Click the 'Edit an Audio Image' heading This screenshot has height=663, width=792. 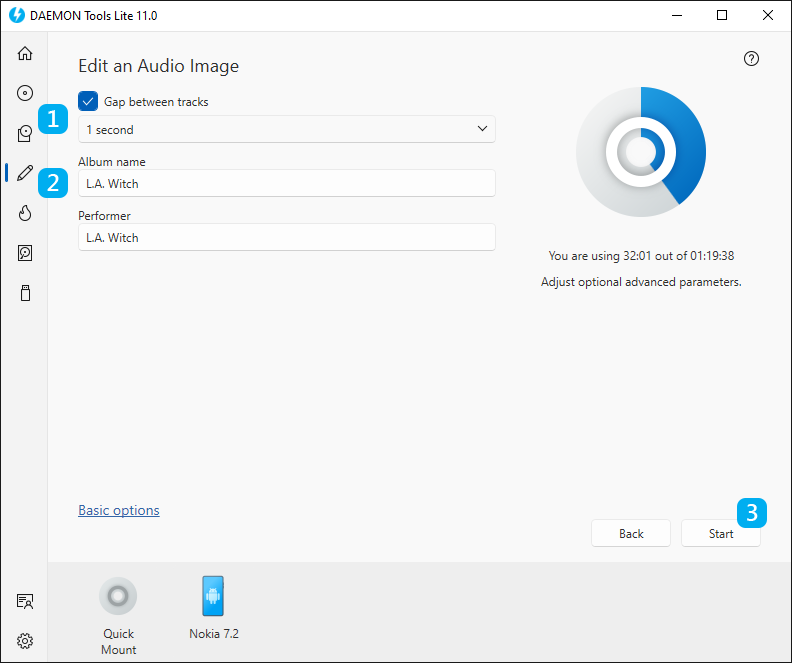[x=159, y=66]
